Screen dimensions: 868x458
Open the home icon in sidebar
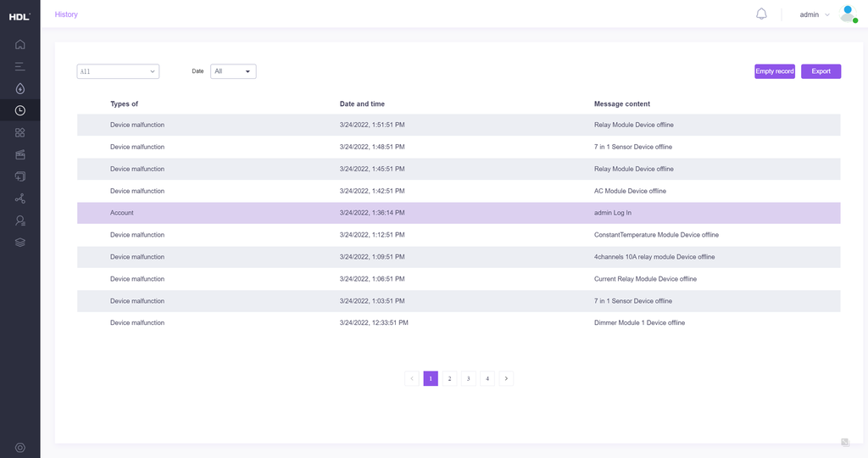click(20, 44)
